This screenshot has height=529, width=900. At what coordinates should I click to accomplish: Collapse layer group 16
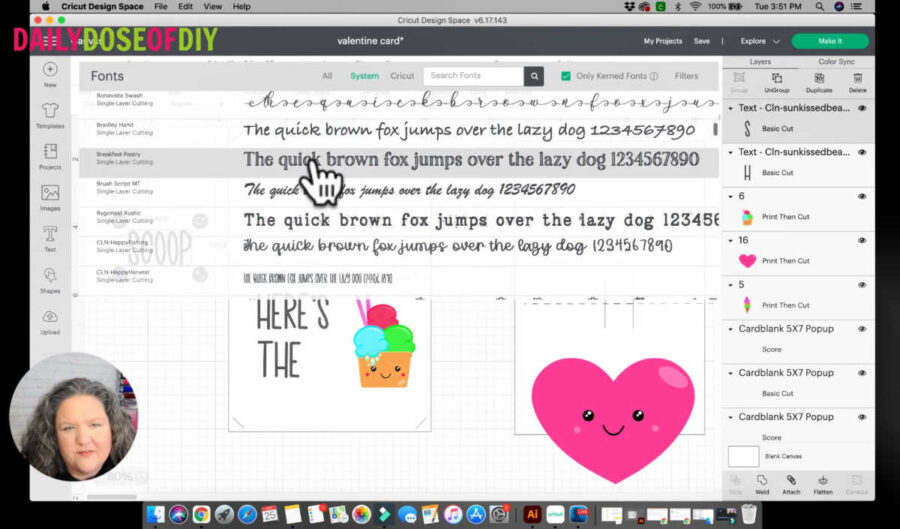click(x=731, y=240)
